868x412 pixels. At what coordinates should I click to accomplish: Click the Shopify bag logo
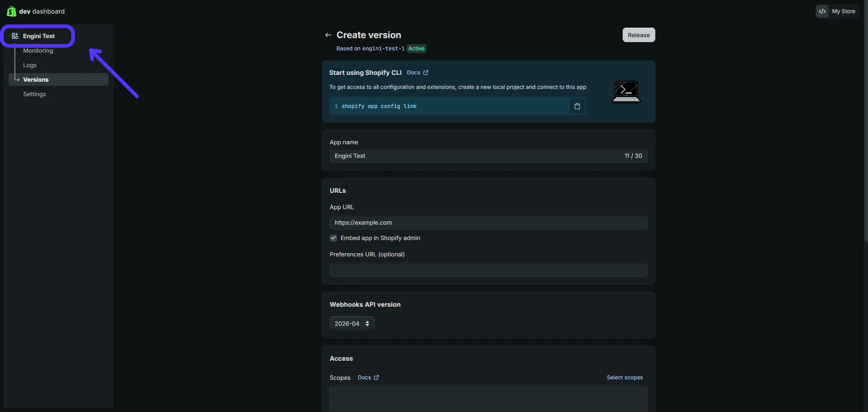point(11,11)
